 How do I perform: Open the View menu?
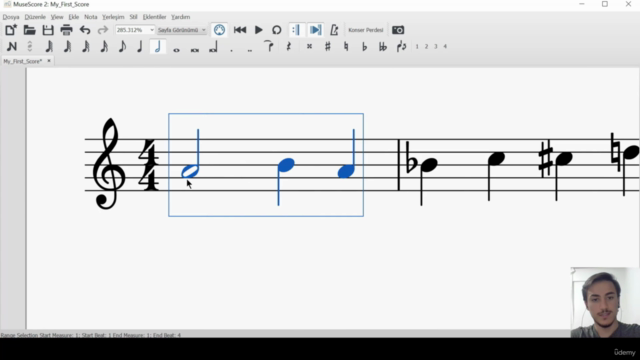[57, 17]
